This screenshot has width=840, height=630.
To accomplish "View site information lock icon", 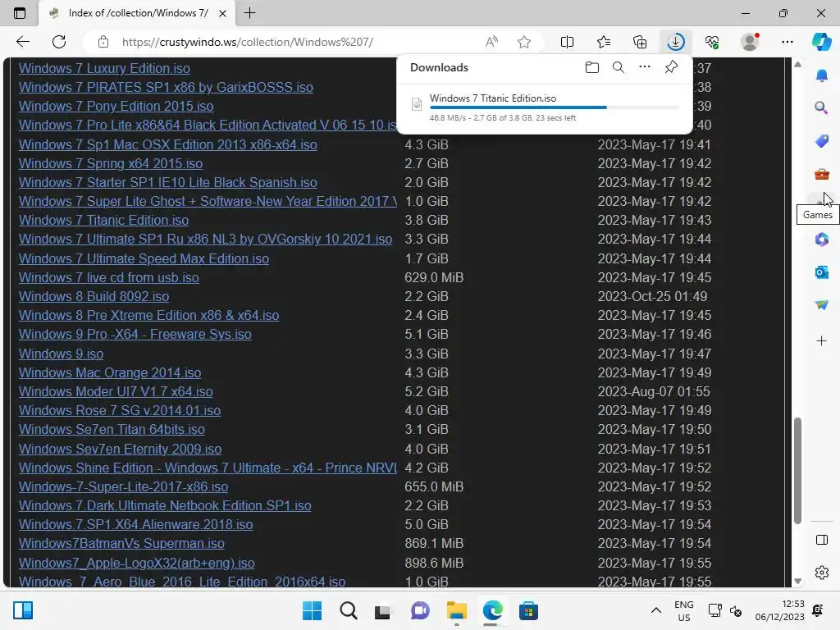I will pyautogui.click(x=103, y=42).
